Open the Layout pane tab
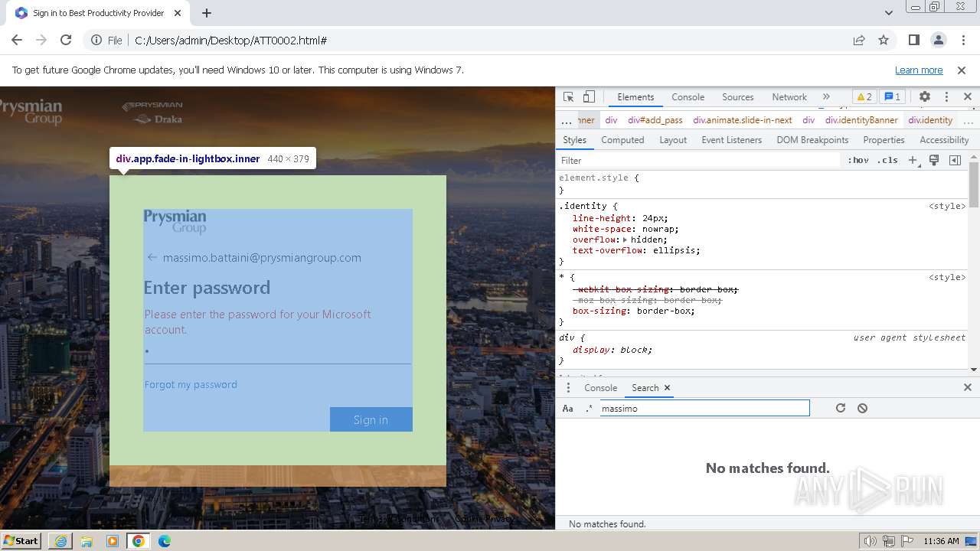This screenshot has height=551, width=980. (673, 140)
